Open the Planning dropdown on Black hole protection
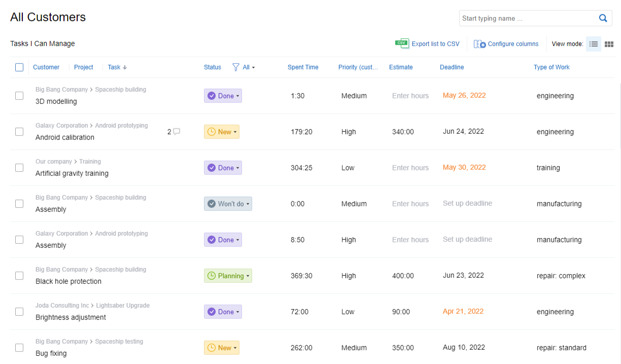The image size is (621, 364). pyautogui.click(x=228, y=275)
